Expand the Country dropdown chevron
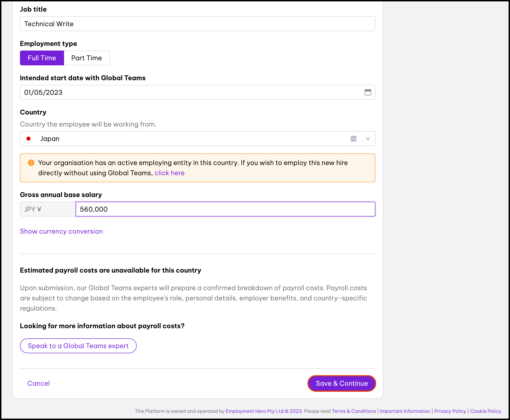510x420 pixels. 368,139
